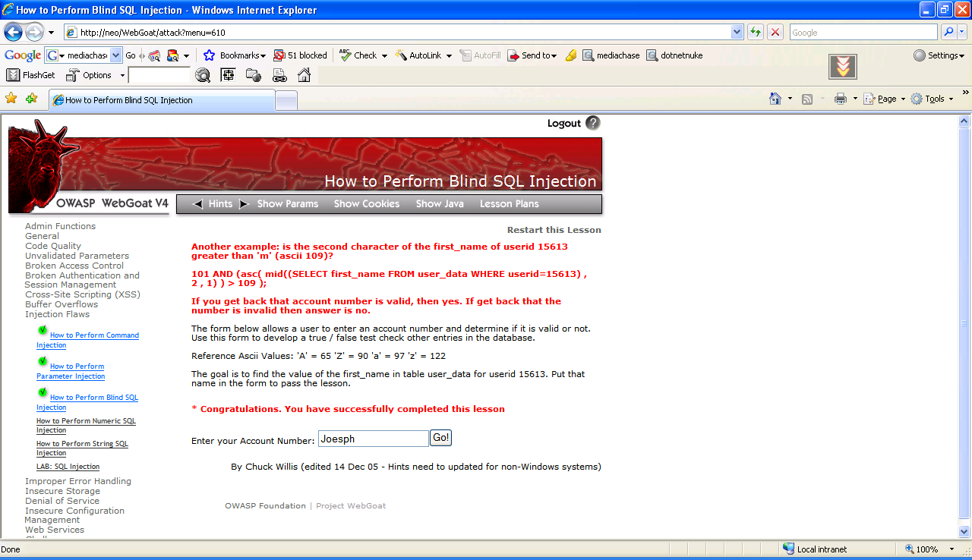The height and width of the screenshot is (560, 972).
Task: Select the Show Cookies menu item
Action: (x=366, y=204)
